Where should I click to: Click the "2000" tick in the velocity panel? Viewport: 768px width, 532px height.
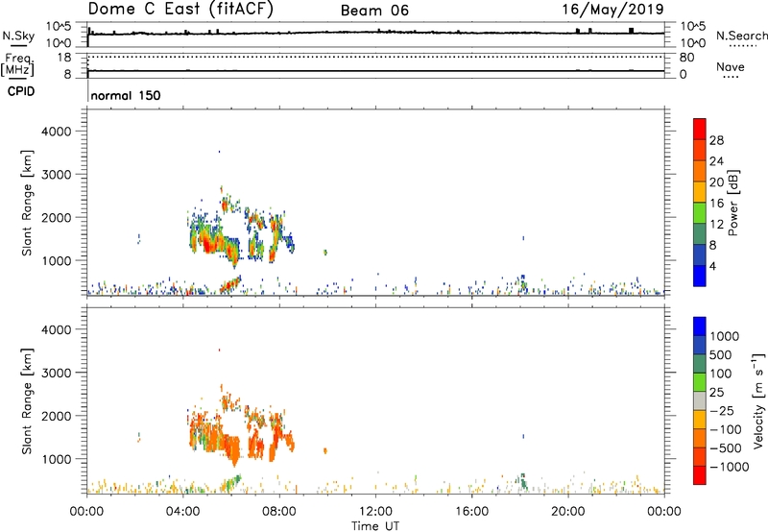pyautogui.click(x=57, y=416)
